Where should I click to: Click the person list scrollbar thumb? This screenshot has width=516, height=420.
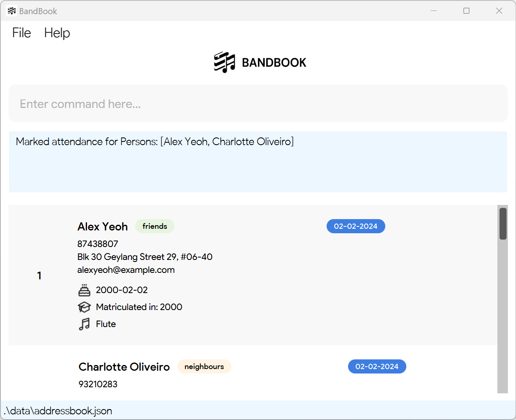503,224
